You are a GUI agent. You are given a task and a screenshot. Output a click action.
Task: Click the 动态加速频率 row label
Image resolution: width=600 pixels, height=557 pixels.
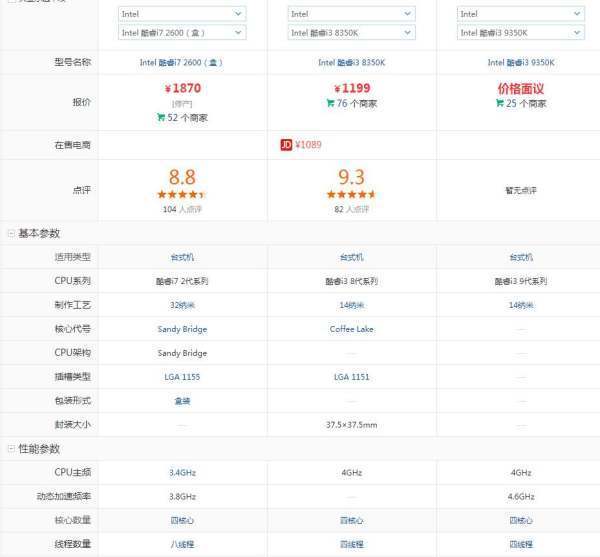pos(64,497)
